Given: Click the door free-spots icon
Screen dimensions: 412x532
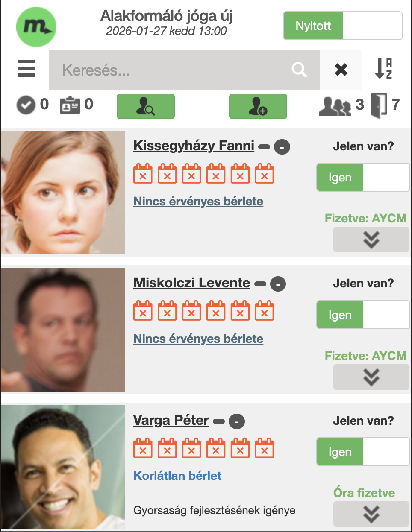Looking at the screenshot, I should click(x=379, y=105).
